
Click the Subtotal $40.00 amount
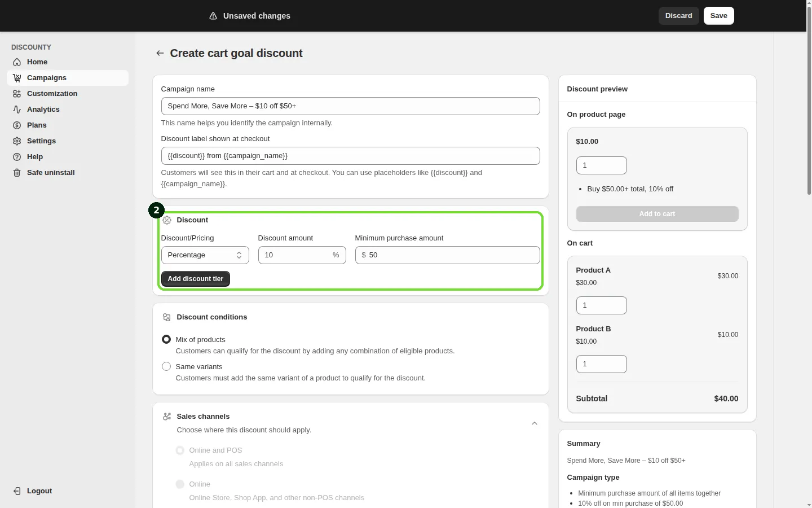726,398
